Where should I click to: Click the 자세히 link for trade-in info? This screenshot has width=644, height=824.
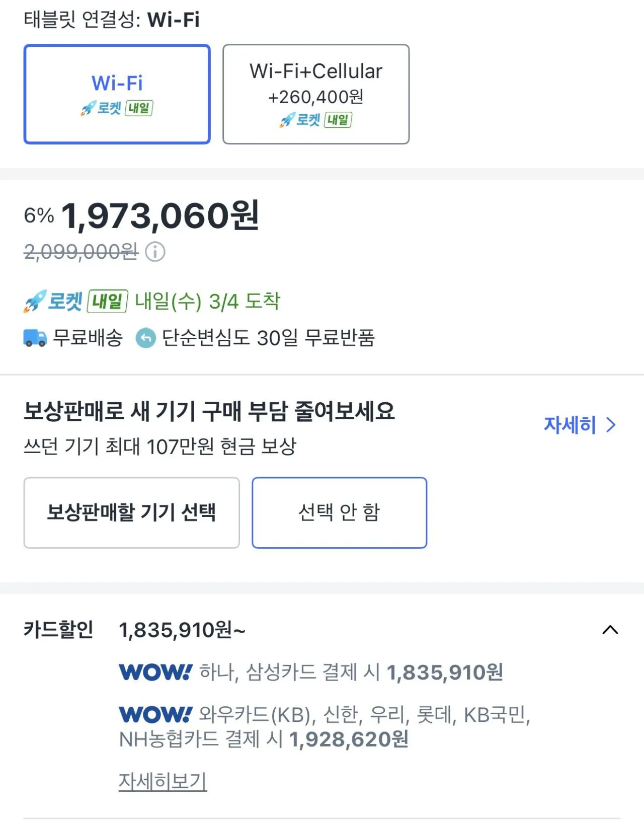[x=569, y=425]
